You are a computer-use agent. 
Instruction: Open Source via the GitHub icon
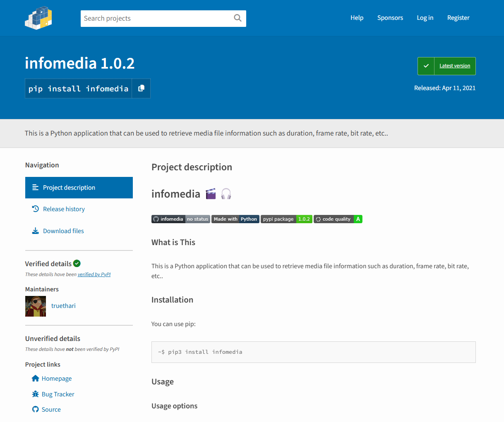coord(35,409)
